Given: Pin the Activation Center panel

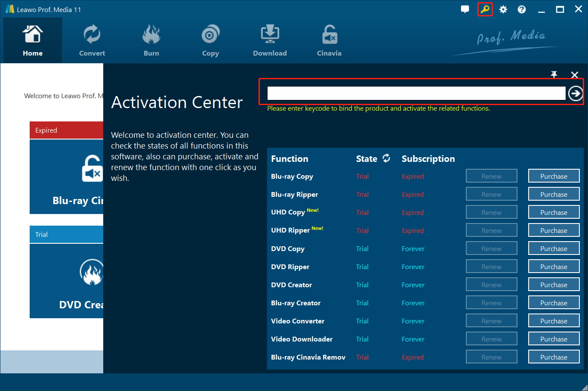Looking at the screenshot, I should (x=554, y=75).
